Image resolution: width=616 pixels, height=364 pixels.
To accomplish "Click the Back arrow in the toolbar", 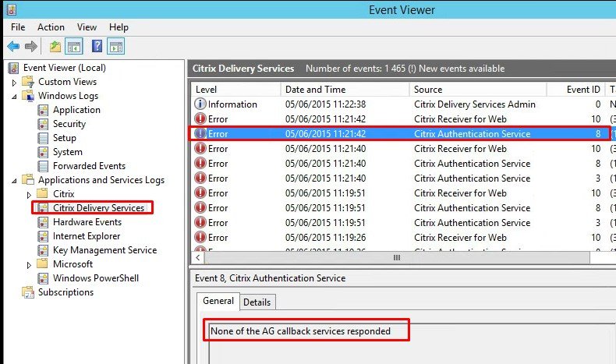I will click(x=13, y=47).
